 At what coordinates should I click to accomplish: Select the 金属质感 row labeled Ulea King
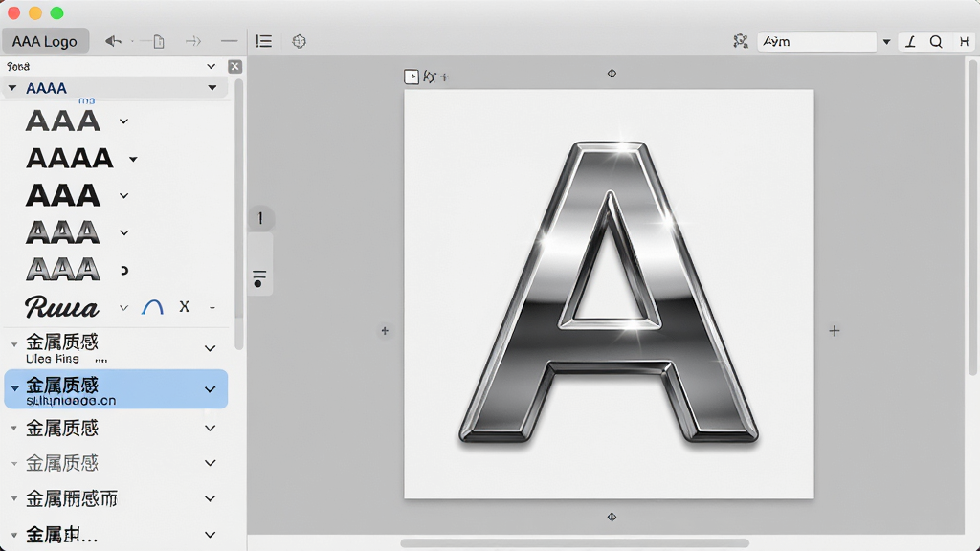point(116,348)
